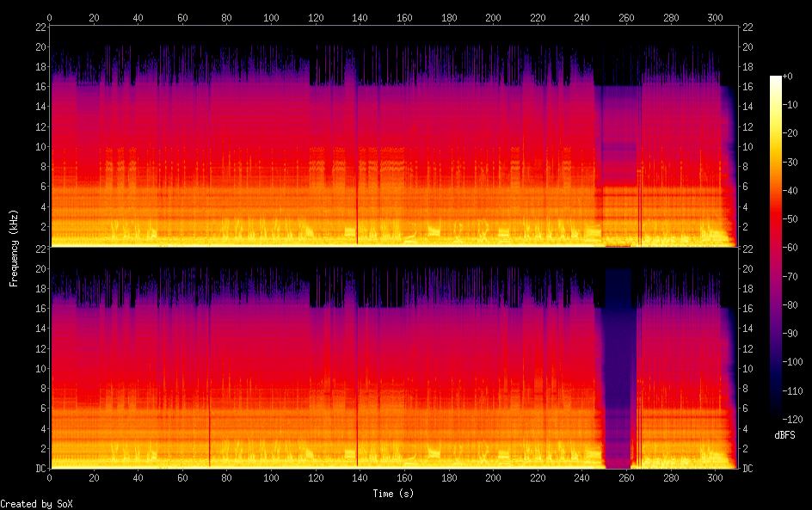Click the white top of the colorbar
Image resolution: width=812 pixels, height=510 pixels.
coord(776,79)
